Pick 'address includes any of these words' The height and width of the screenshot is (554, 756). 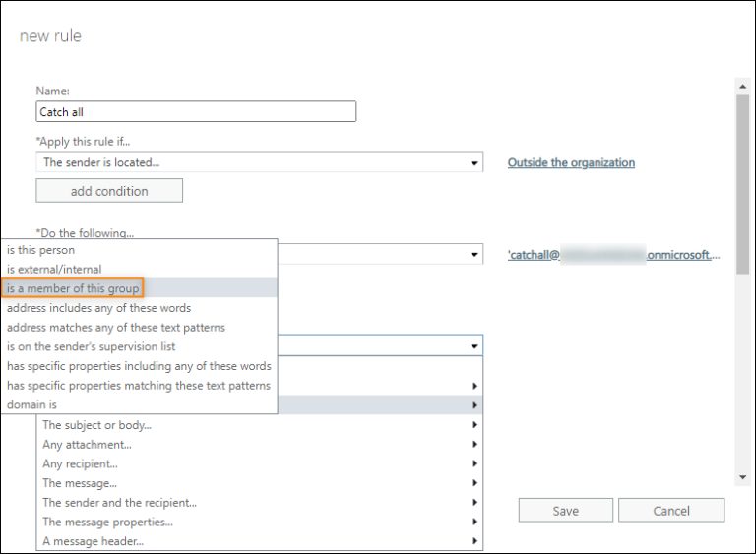point(98,308)
